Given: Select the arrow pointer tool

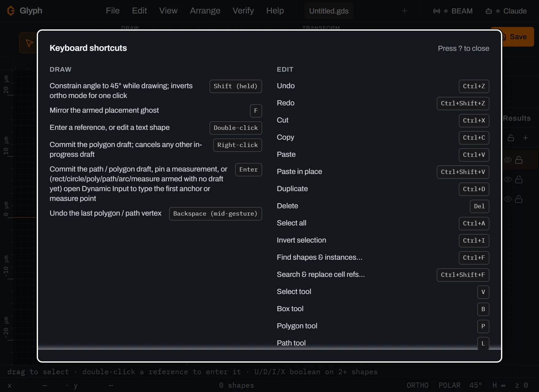Looking at the screenshot, I should (x=29, y=43).
